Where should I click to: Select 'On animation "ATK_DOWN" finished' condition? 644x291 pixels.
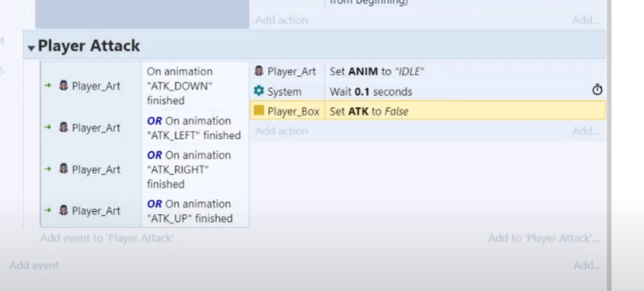(195, 86)
